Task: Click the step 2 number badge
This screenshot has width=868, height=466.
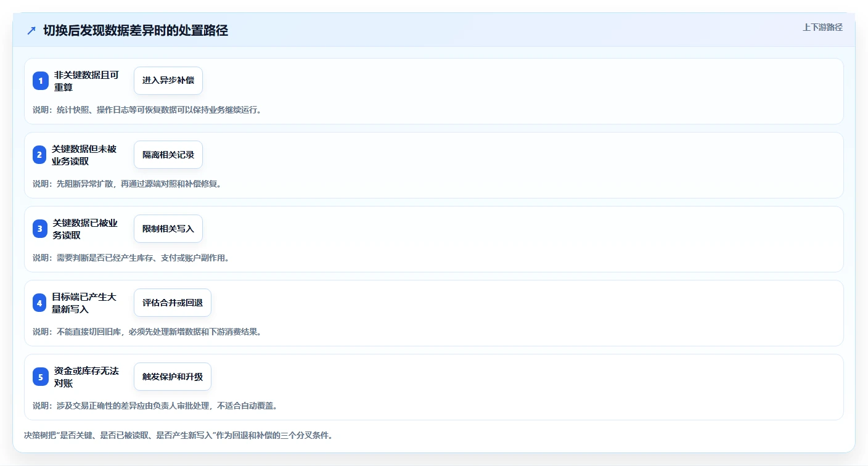Action: (x=39, y=155)
